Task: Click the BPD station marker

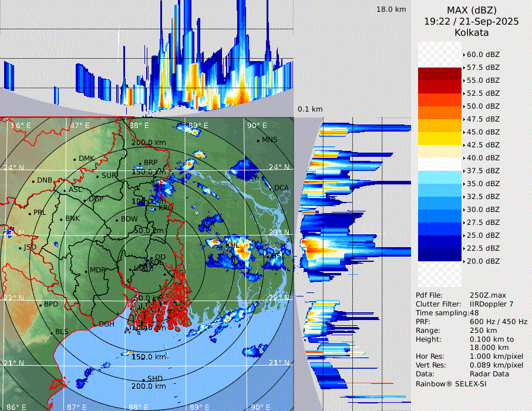Action: point(41,305)
